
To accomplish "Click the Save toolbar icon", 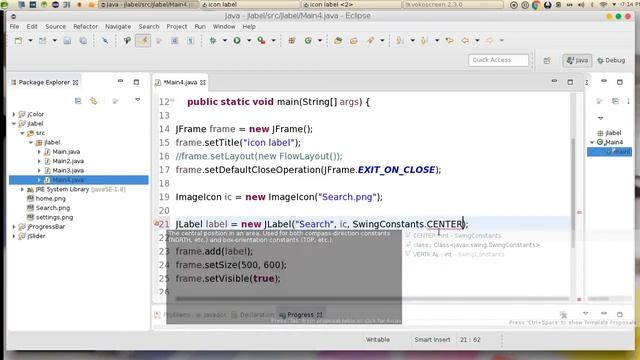I will 67,40.
